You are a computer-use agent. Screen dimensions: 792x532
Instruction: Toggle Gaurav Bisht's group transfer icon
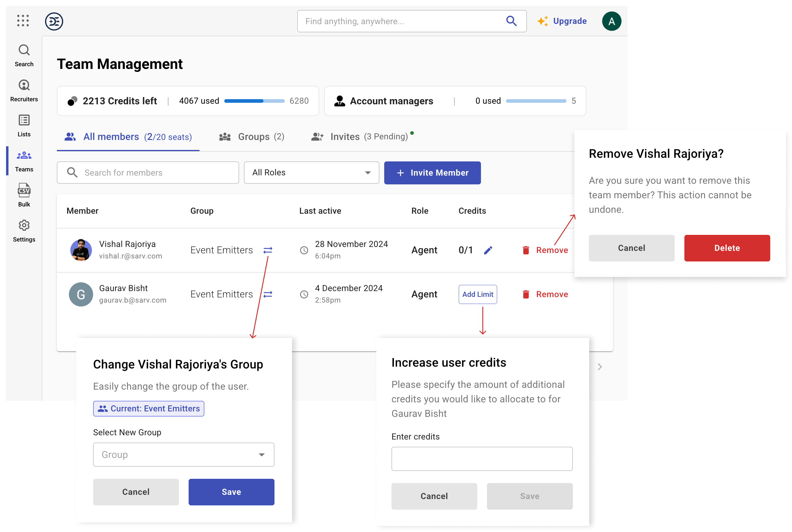268,294
